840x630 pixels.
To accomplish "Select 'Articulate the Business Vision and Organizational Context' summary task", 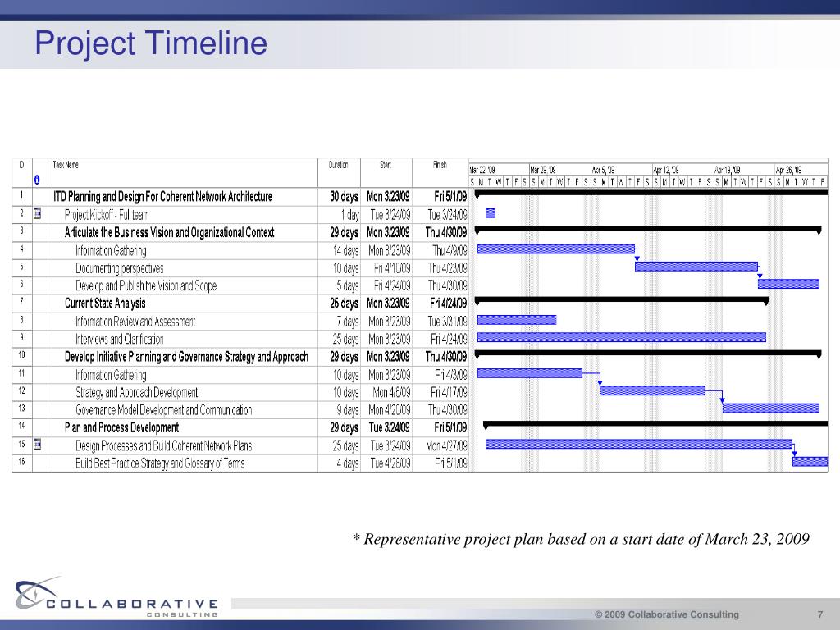I will coord(169,232).
